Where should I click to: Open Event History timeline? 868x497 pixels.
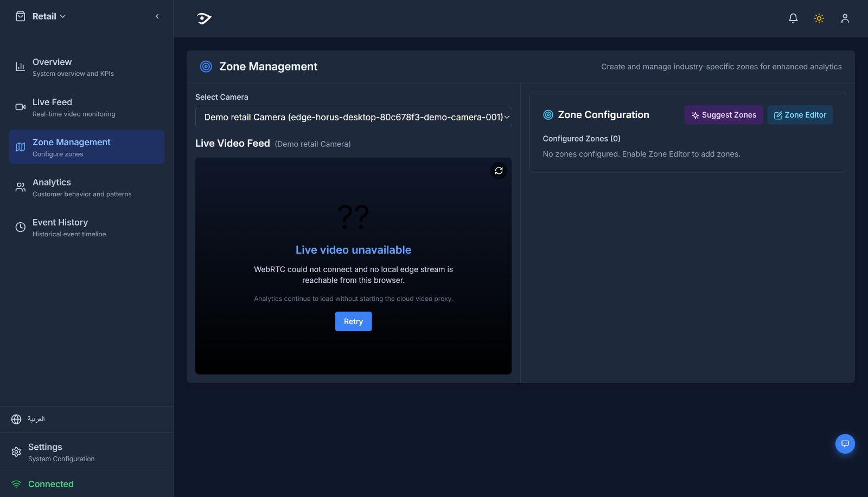(x=86, y=228)
